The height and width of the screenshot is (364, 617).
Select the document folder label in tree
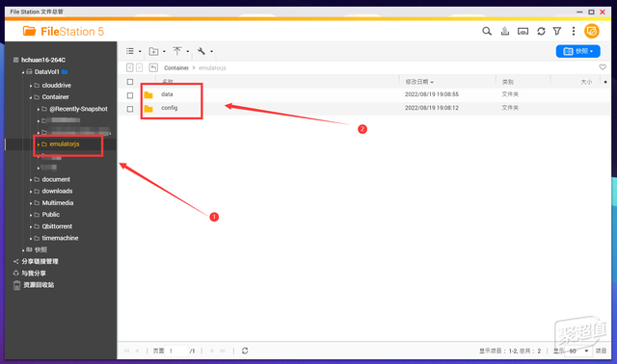[x=56, y=179]
